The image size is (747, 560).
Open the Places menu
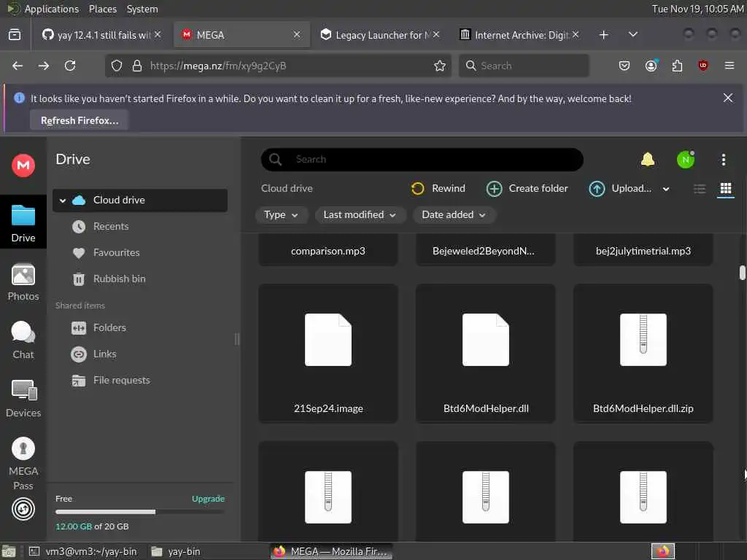pos(102,9)
